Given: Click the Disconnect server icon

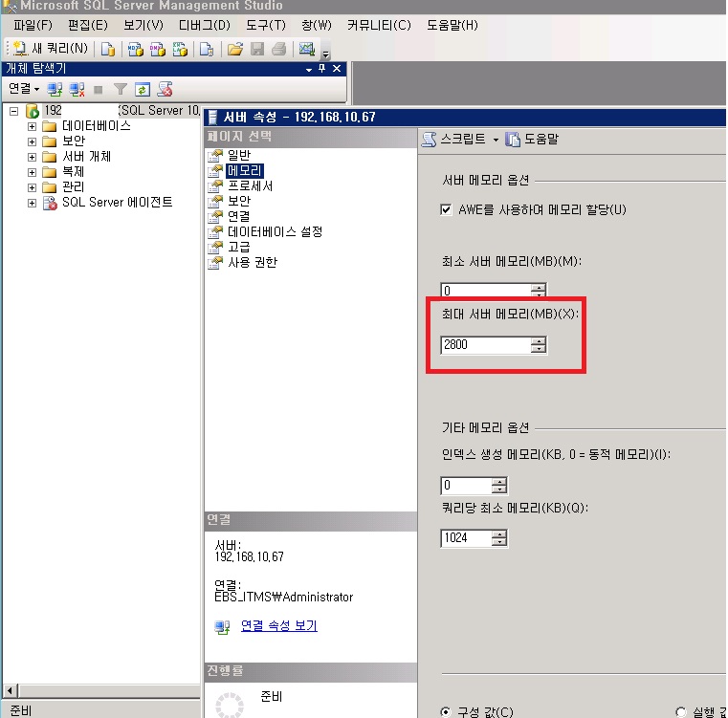Looking at the screenshot, I should pyautogui.click(x=77, y=89).
